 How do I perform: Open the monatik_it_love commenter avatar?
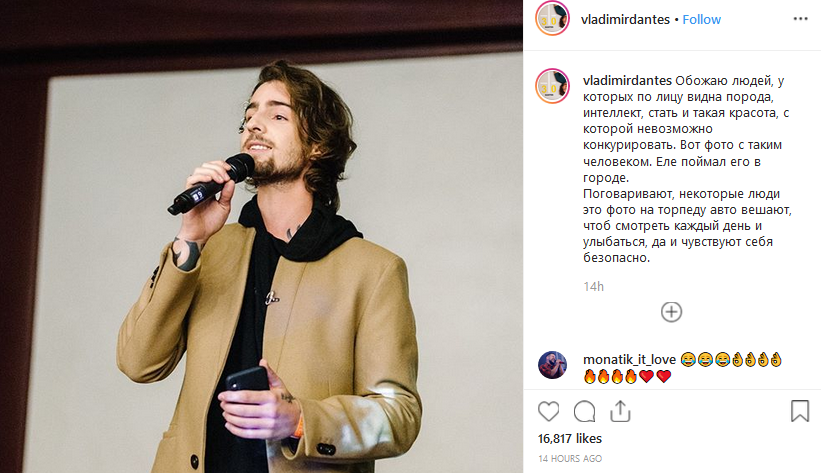tap(552, 365)
